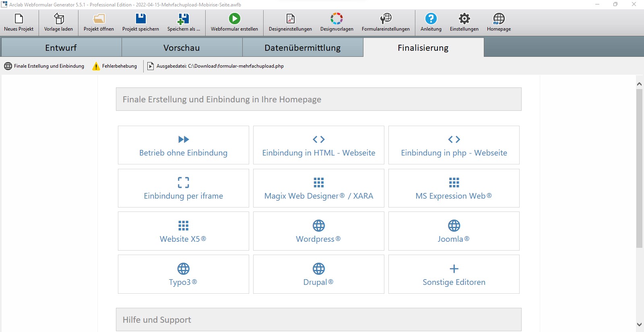Click the Sonstige Editoren tile

point(454,274)
